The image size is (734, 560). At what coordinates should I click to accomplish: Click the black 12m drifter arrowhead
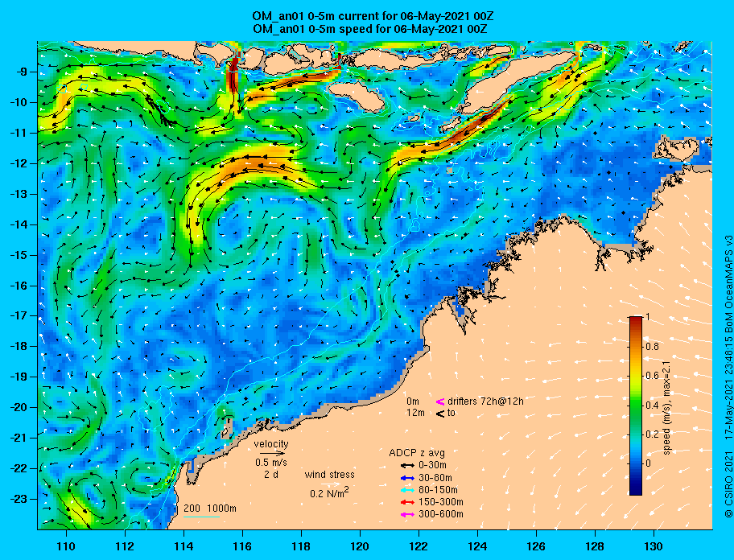coord(440,414)
